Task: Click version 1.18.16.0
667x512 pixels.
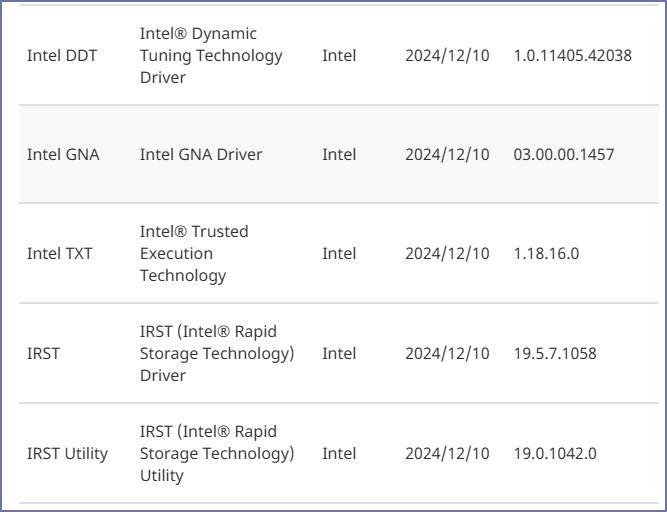Action: (x=546, y=253)
